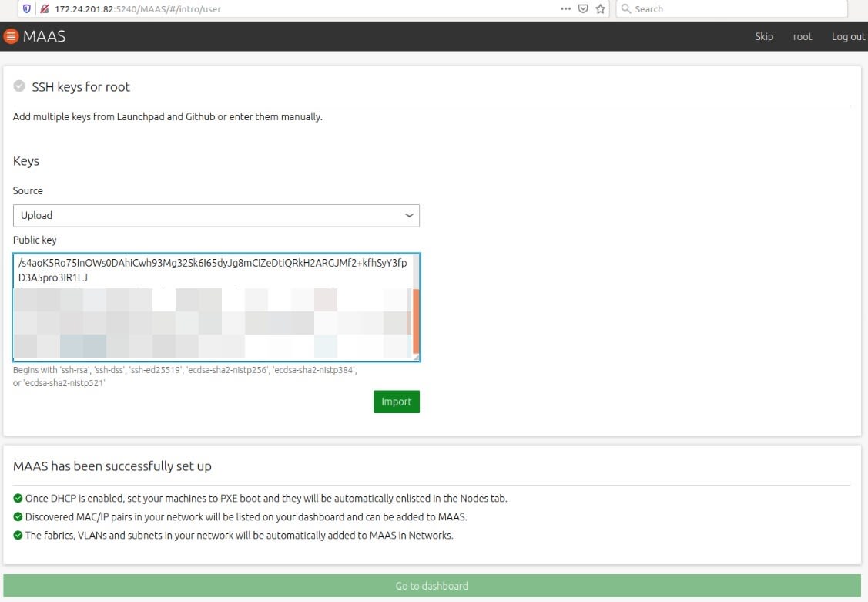Import the SSH public key
The width and height of the screenshot is (868, 602).
pos(397,402)
